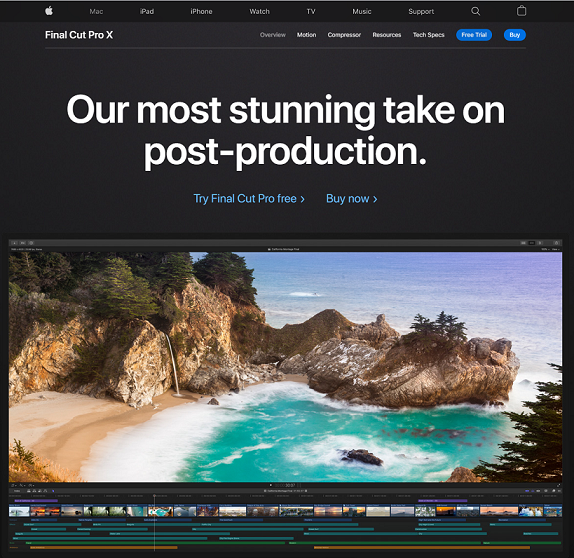Open the shopping bag icon
The height and width of the screenshot is (558, 574).
pos(521,11)
